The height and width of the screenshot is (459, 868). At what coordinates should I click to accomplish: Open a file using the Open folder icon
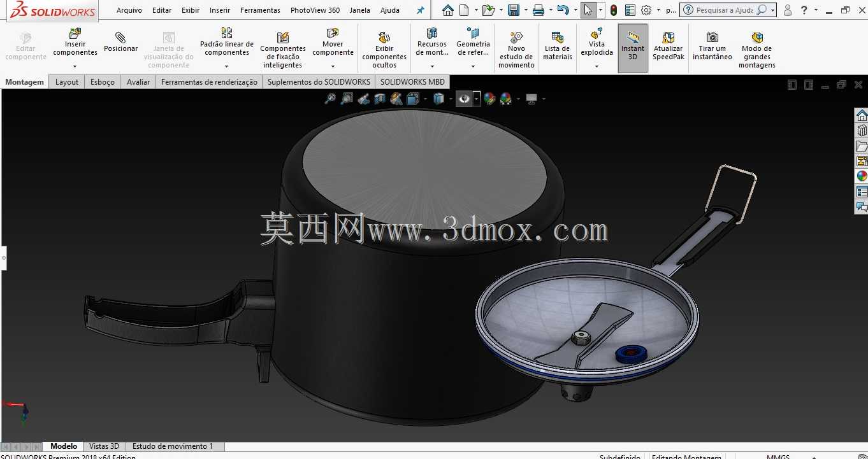(488, 10)
